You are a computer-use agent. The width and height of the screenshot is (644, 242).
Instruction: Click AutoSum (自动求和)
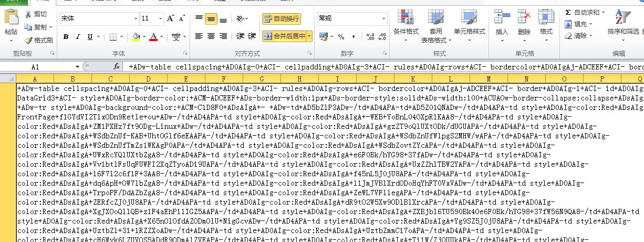click(x=582, y=12)
